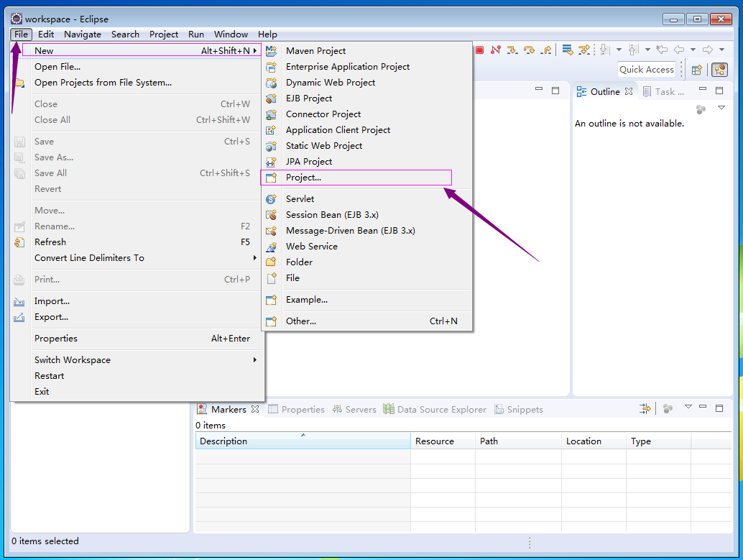Click the Last Edit Location toolbar icon
Image resolution: width=743 pixels, height=560 pixels.
[662, 50]
